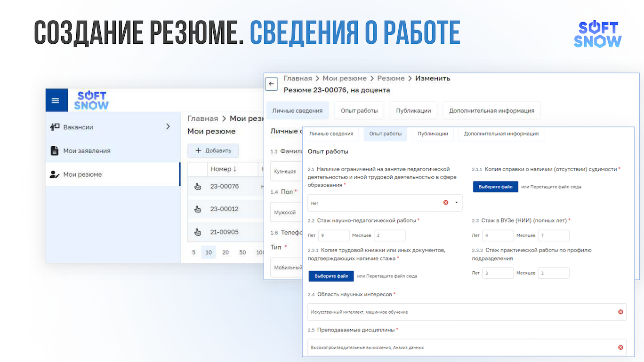Click Лет field of практический стаж
Viewport: 644px width, 362px height.
coord(498,273)
